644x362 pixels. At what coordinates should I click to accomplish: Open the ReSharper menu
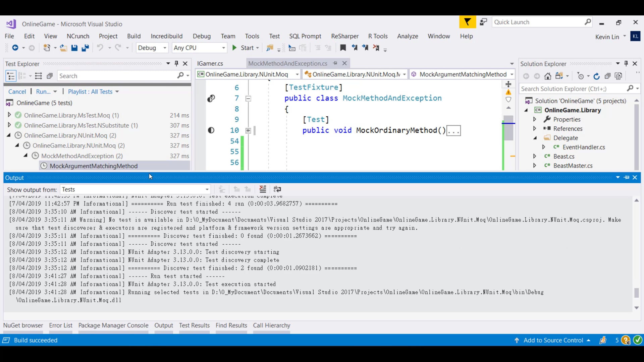click(x=344, y=36)
